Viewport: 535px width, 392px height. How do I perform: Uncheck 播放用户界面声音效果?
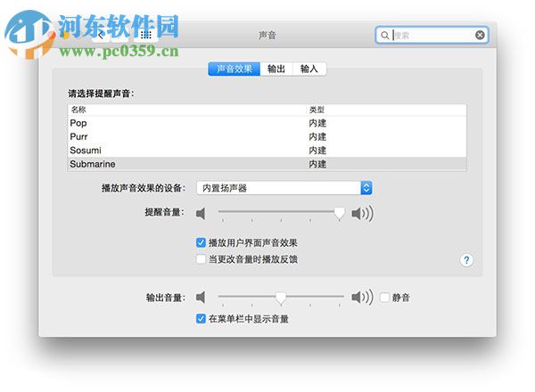201,242
